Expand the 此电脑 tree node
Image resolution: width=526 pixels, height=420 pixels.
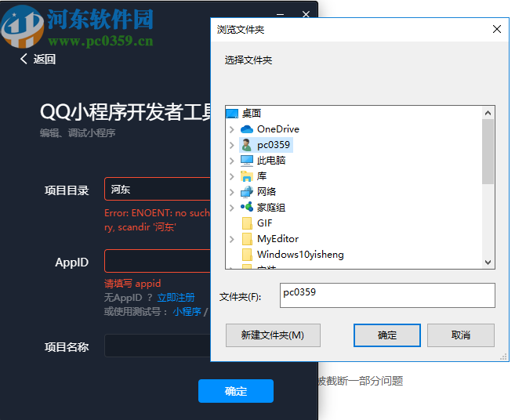231,161
